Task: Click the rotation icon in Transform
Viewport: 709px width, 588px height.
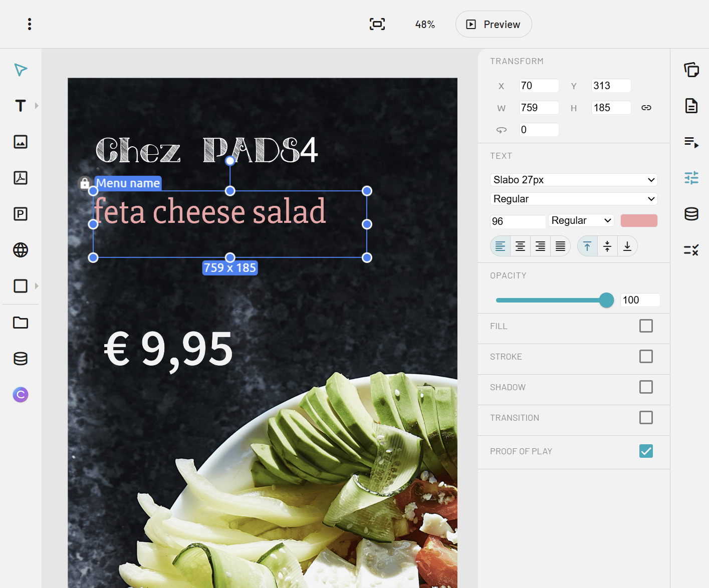Action: coord(502,130)
